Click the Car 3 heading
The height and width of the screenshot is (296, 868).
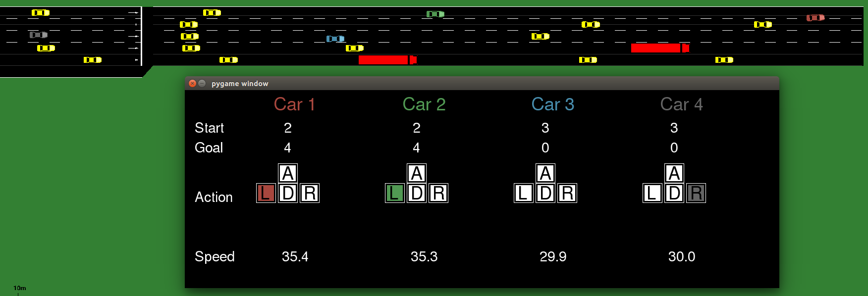tap(553, 104)
